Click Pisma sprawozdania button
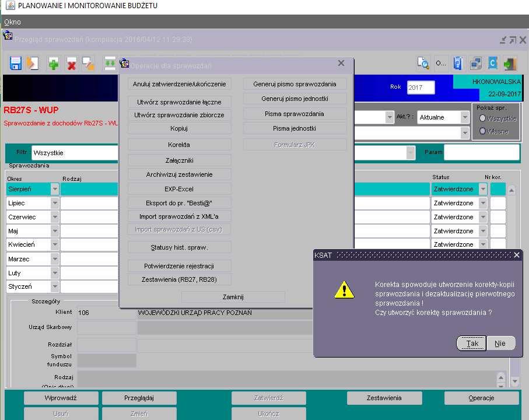Viewport: 529px width, 420px height. 295,114
